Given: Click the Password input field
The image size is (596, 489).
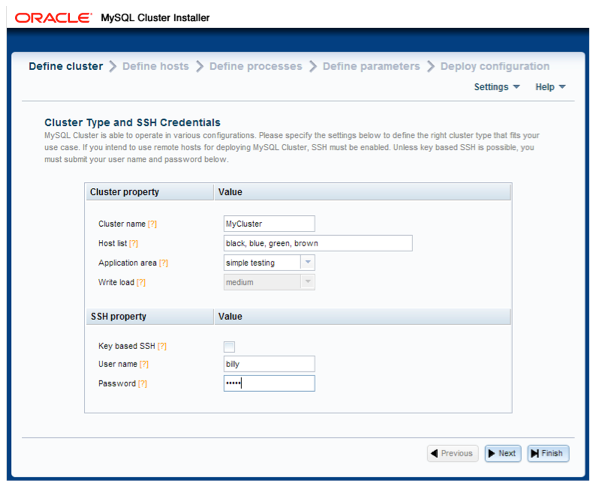Looking at the screenshot, I should tap(269, 383).
